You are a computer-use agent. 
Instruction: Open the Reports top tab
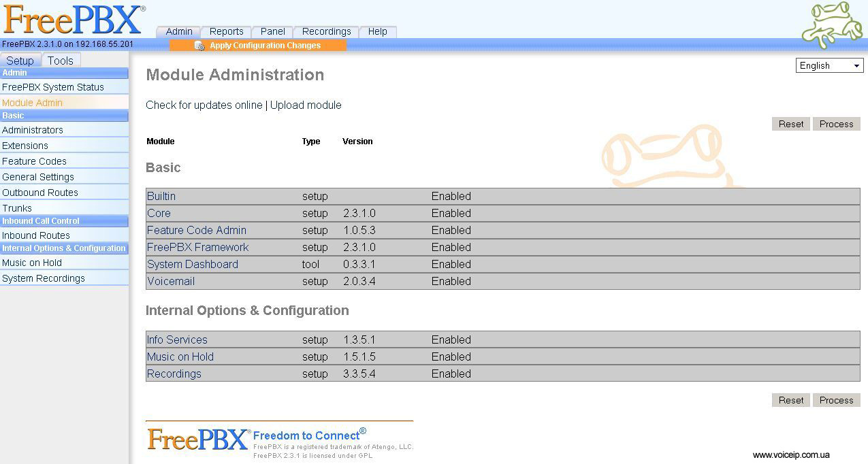[x=226, y=31]
